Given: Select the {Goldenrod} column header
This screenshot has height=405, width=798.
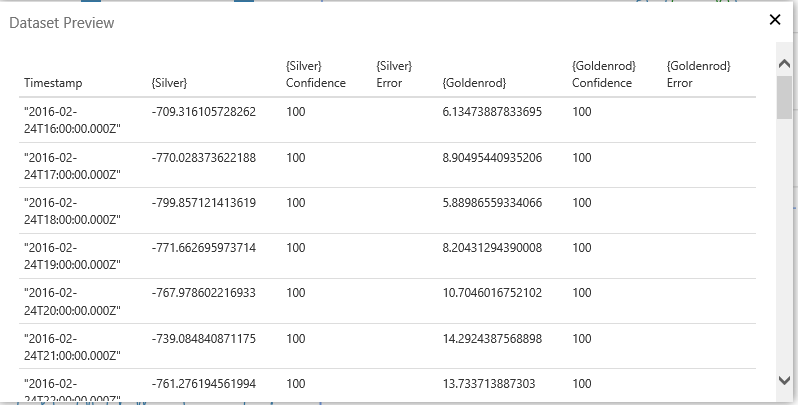Looking at the screenshot, I should click(x=474, y=83).
